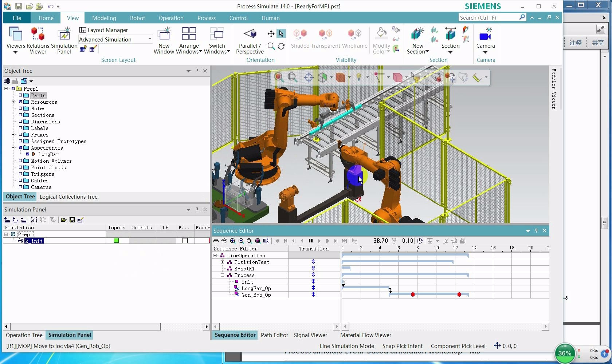This screenshot has width=612, height=364.
Task: Open the Signal Viewer tab
Action: (310, 335)
